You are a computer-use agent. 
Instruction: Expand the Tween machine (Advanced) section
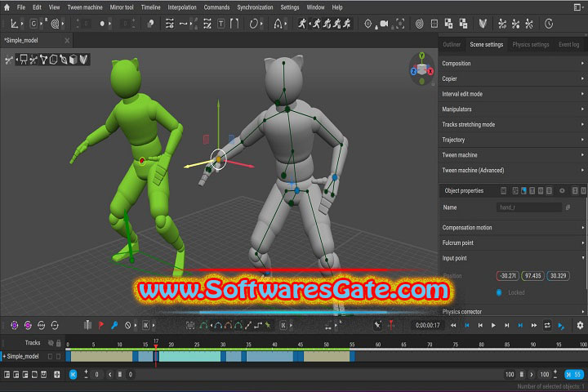511,171
